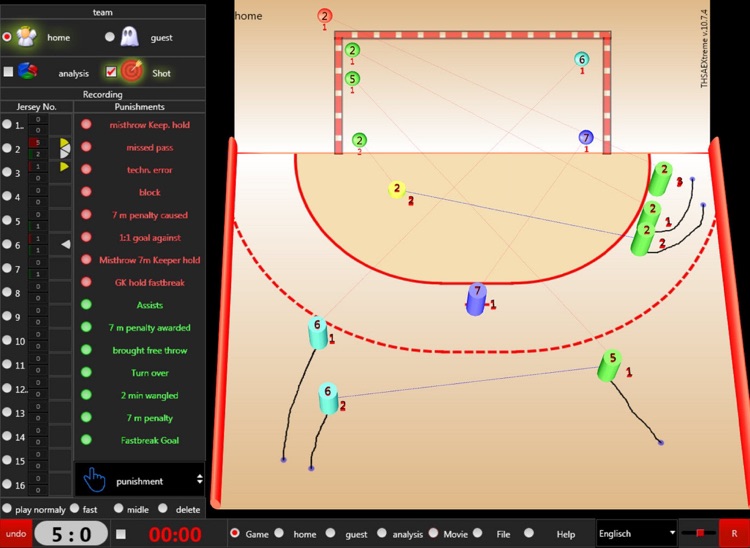Open the Englisch language dropdown
The height and width of the screenshot is (548, 750).
coord(637,533)
